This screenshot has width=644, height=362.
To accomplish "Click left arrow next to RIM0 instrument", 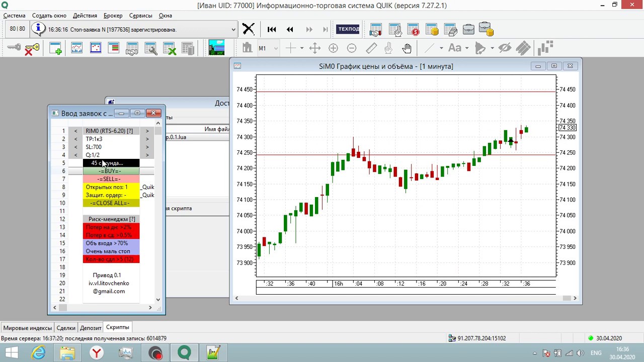I will 75,131.
